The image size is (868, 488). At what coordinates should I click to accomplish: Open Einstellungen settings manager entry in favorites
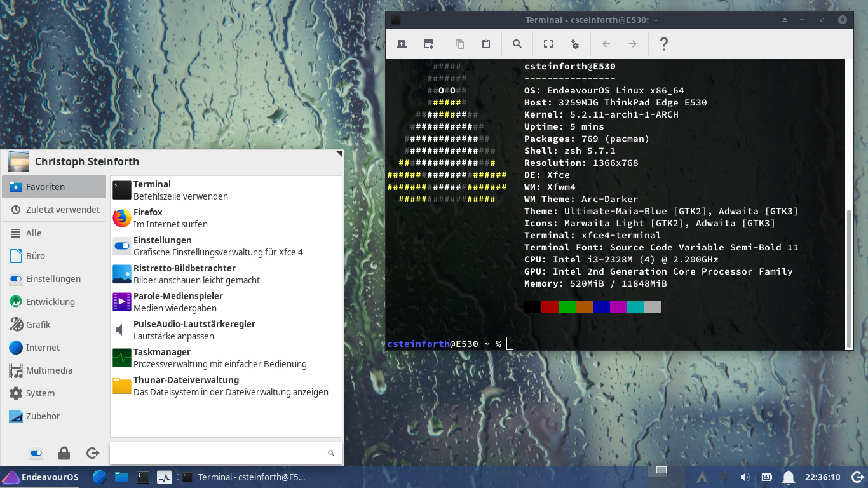coord(226,246)
